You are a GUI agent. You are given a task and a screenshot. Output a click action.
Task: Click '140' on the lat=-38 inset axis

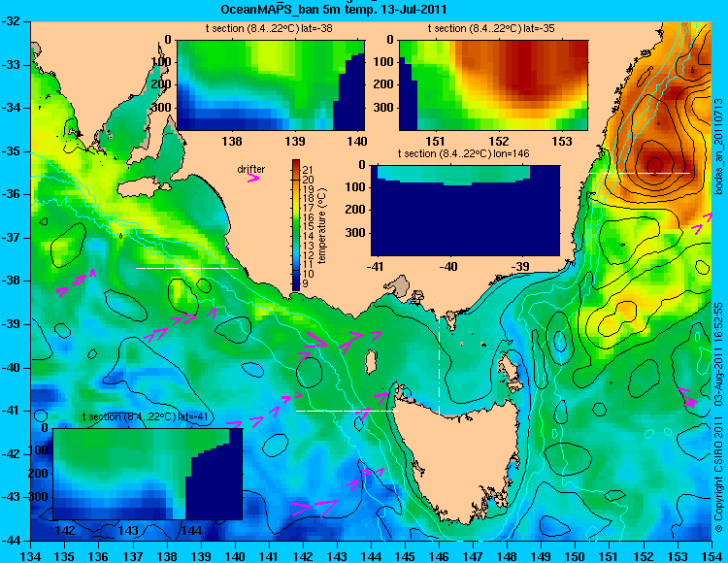click(x=357, y=142)
